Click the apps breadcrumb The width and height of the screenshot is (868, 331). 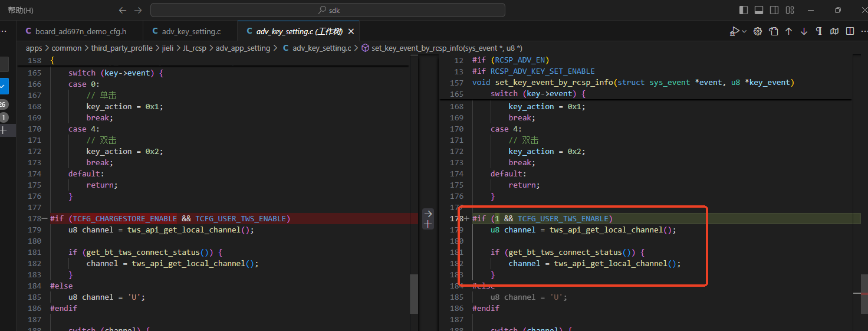click(x=34, y=48)
